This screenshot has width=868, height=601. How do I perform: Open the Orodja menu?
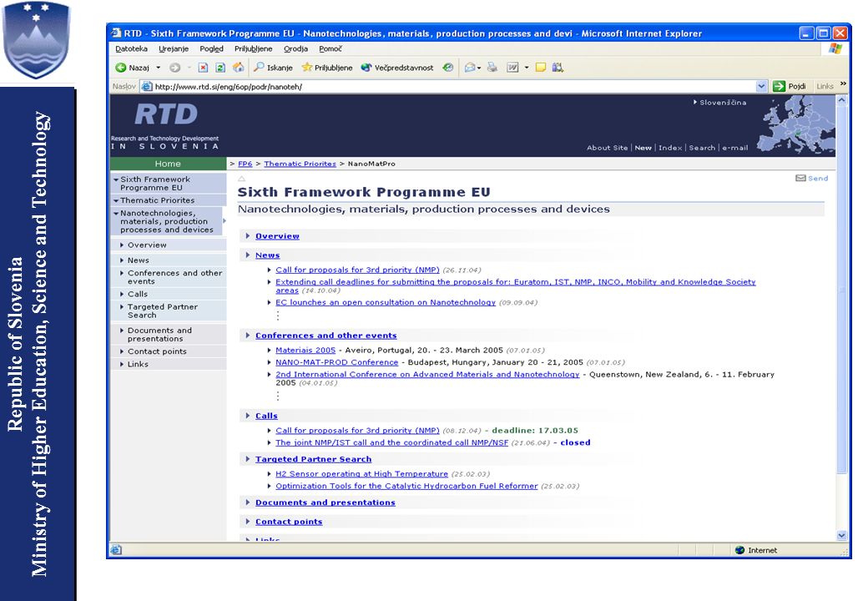(295, 48)
